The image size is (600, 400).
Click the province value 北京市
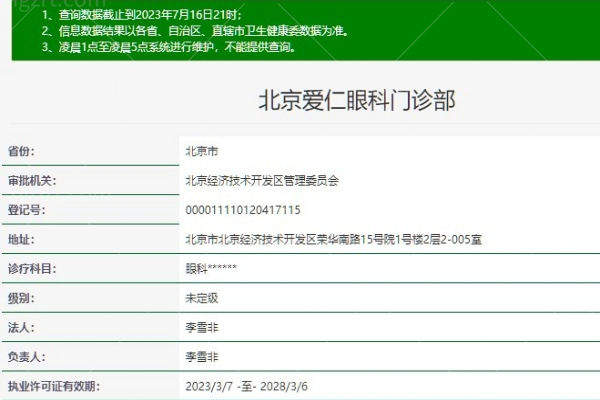tap(202, 151)
